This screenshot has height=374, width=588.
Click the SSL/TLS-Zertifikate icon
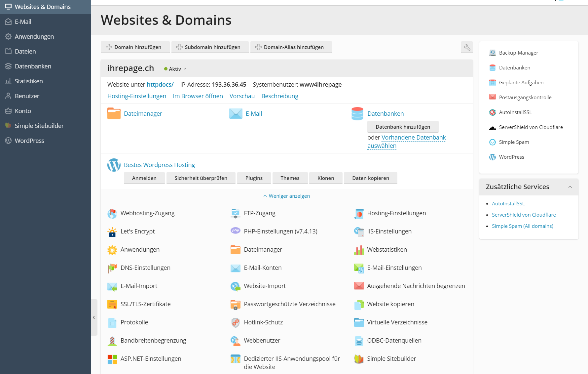(x=112, y=304)
